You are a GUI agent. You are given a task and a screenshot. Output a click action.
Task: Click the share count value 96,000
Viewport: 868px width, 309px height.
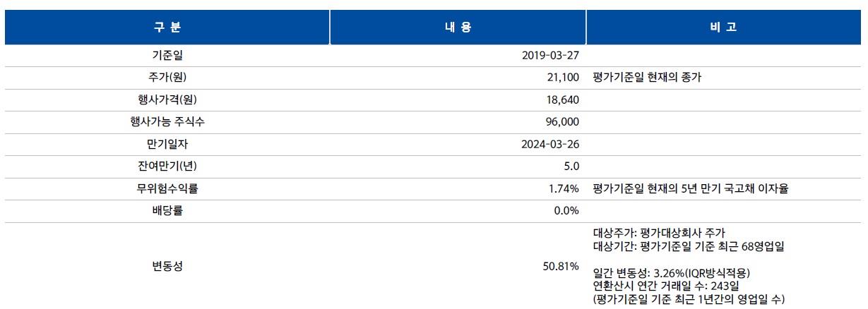point(563,122)
